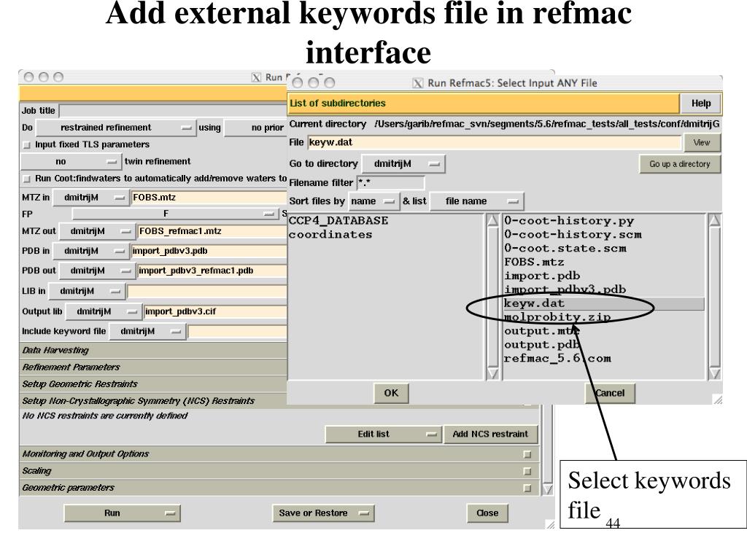Image resolution: width=747 pixels, height=560 pixels.
Task: Click the subdirectory list scrollbar down arrow
Action: click(x=492, y=374)
